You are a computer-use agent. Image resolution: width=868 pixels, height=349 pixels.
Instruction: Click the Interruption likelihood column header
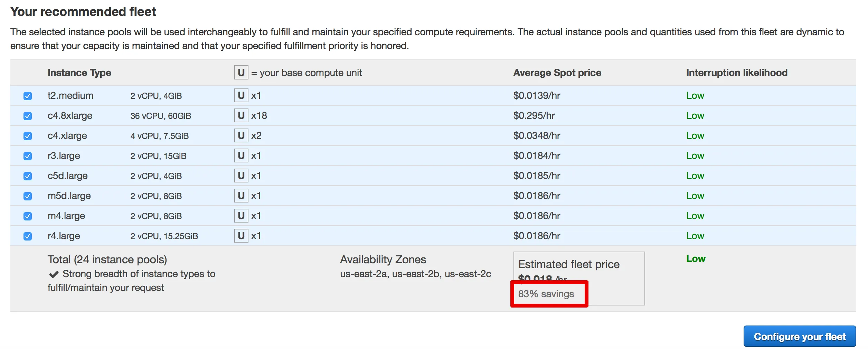point(736,73)
